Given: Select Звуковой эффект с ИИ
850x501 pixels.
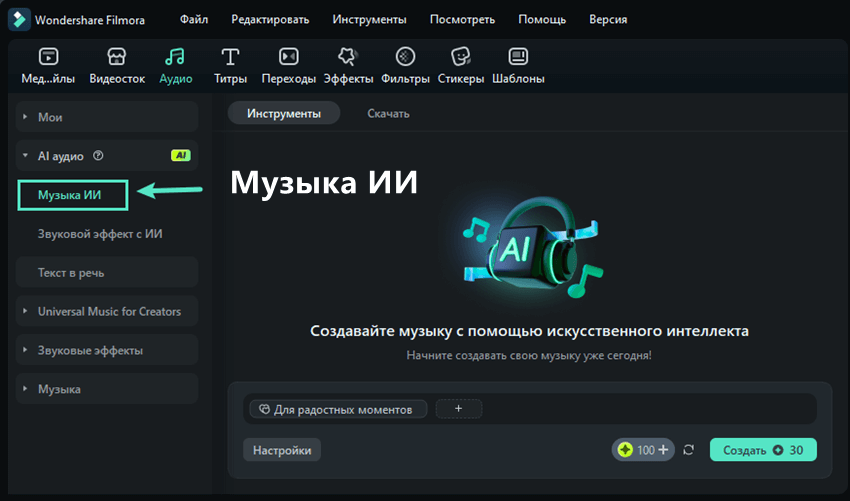Looking at the screenshot, I should (100, 234).
